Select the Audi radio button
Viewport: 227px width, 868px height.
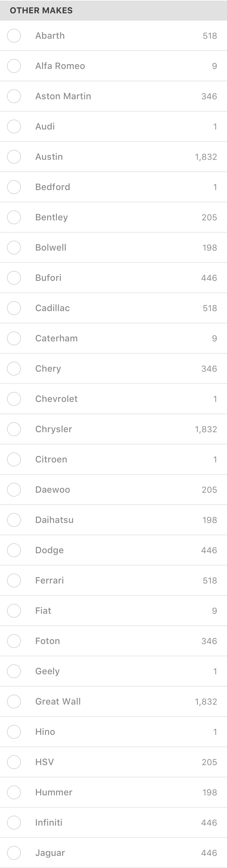(x=14, y=127)
